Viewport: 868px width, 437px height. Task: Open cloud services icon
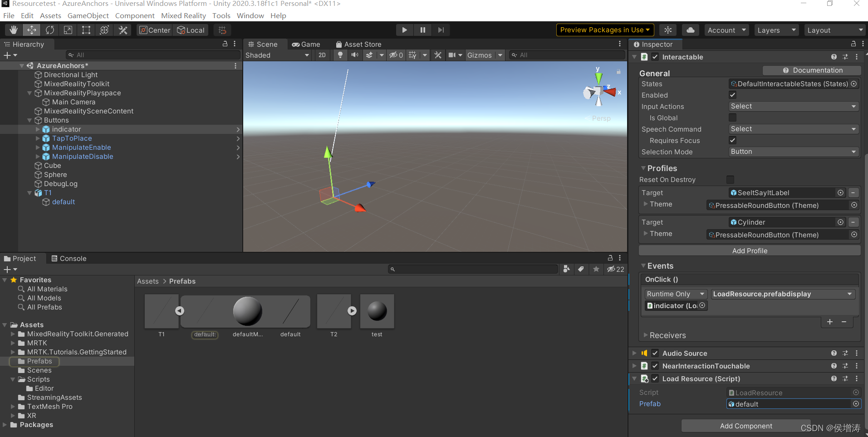(690, 30)
